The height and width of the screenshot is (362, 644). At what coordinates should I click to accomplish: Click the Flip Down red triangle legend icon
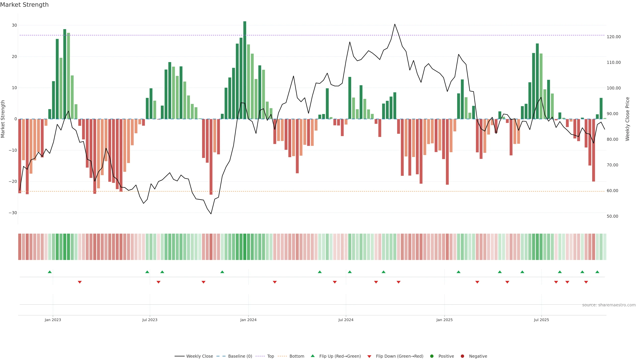369,356
